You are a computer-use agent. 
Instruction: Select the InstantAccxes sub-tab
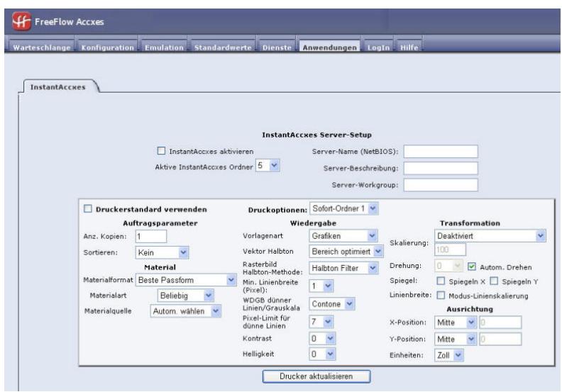(x=58, y=87)
